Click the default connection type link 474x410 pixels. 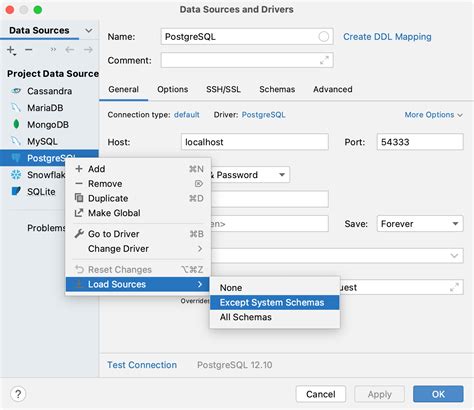187,115
